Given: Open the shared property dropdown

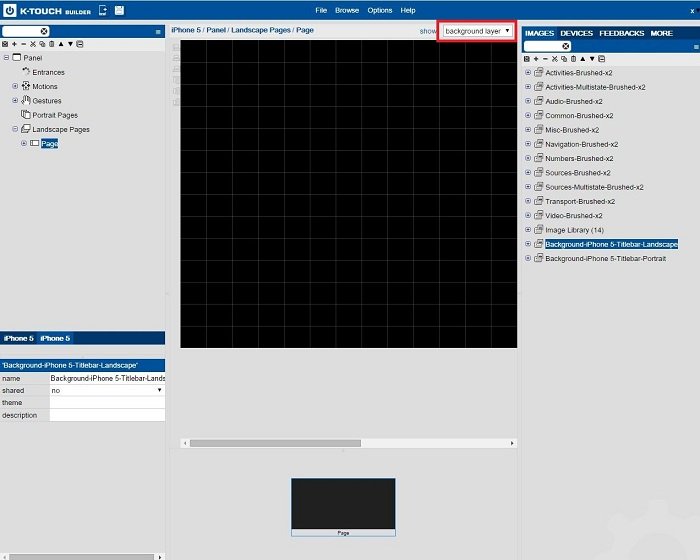Looking at the screenshot, I should 107,390.
